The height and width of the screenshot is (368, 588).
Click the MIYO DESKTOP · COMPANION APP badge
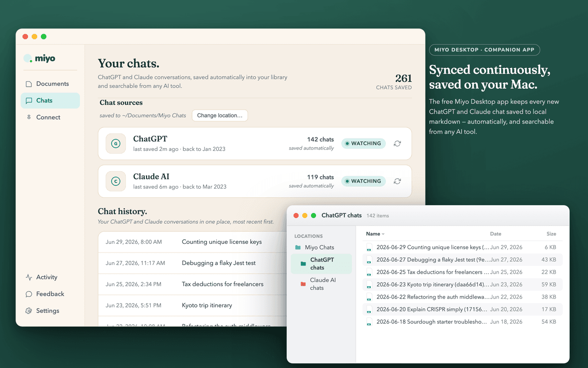pyautogui.click(x=485, y=50)
